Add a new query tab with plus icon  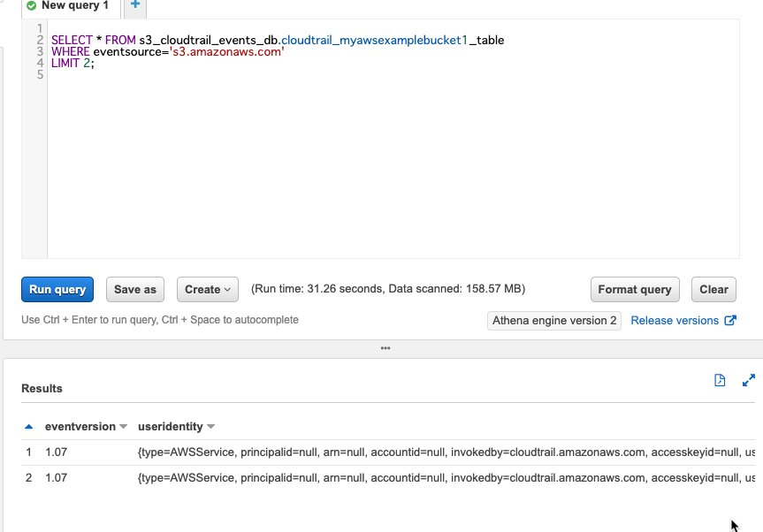(x=135, y=5)
